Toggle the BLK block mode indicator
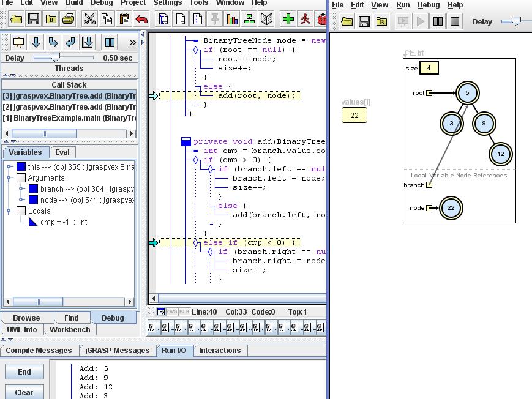Viewport: 532px width, 399px height. (184, 311)
